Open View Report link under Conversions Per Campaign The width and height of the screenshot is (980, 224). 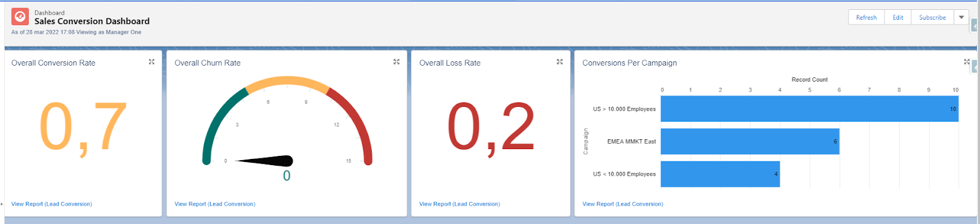(x=623, y=204)
